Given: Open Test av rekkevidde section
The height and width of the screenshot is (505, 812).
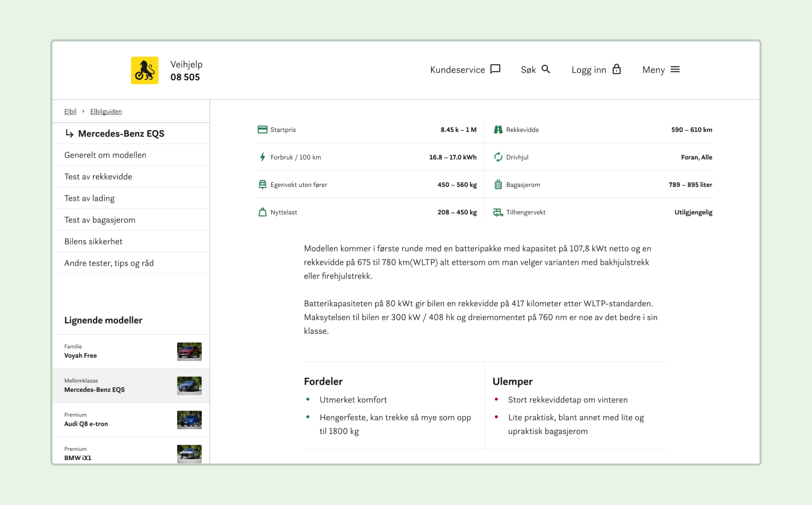Looking at the screenshot, I should tap(131, 176).
